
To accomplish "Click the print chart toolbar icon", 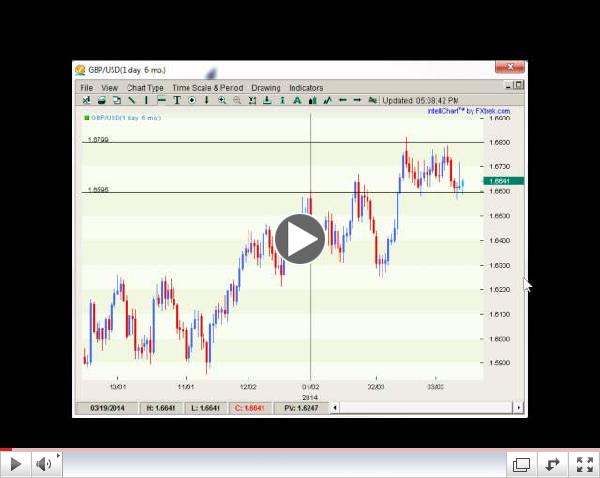I will [102, 100].
